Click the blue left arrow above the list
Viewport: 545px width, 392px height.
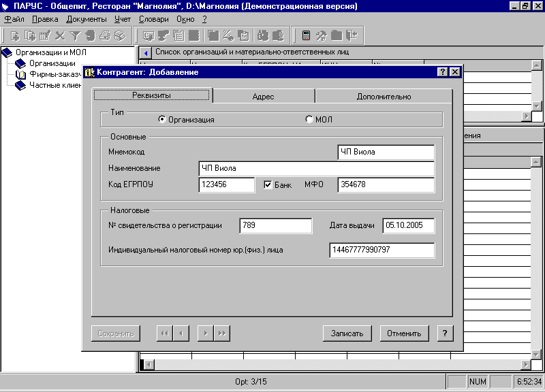(x=146, y=53)
